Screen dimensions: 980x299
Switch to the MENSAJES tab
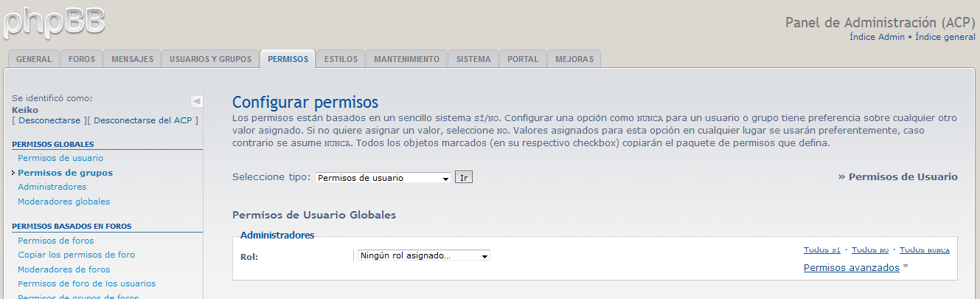[x=132, y=59]
